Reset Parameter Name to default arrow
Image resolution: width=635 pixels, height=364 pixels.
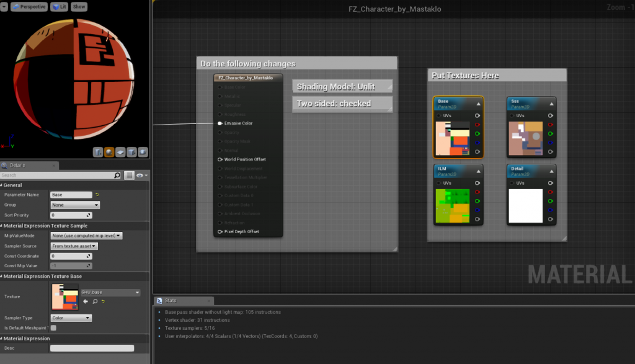(97, 195)
